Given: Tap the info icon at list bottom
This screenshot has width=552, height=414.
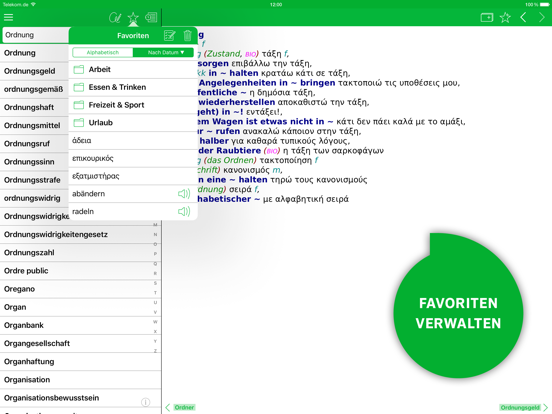Looking at the screenshot, I should [x=145, y=402].
